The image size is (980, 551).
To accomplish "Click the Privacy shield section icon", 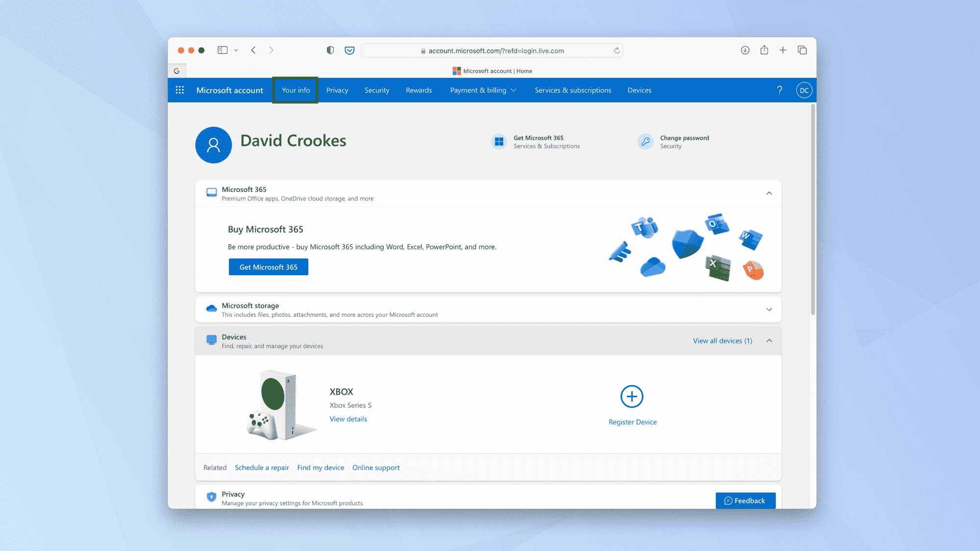I will pos(211,497).
